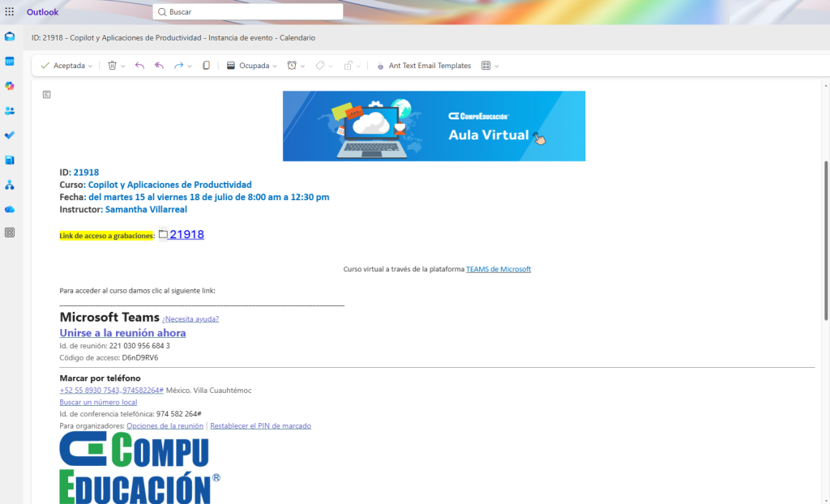830x504 pixels.
Task: Click the Forward arrow icon
Action: pos(178,66)
